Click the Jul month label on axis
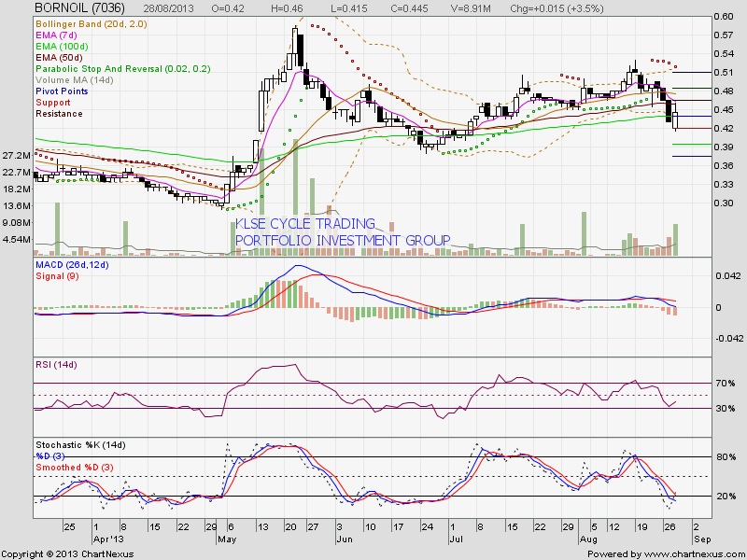The height and width of the screenshot is (560, 747). (456, 539)
